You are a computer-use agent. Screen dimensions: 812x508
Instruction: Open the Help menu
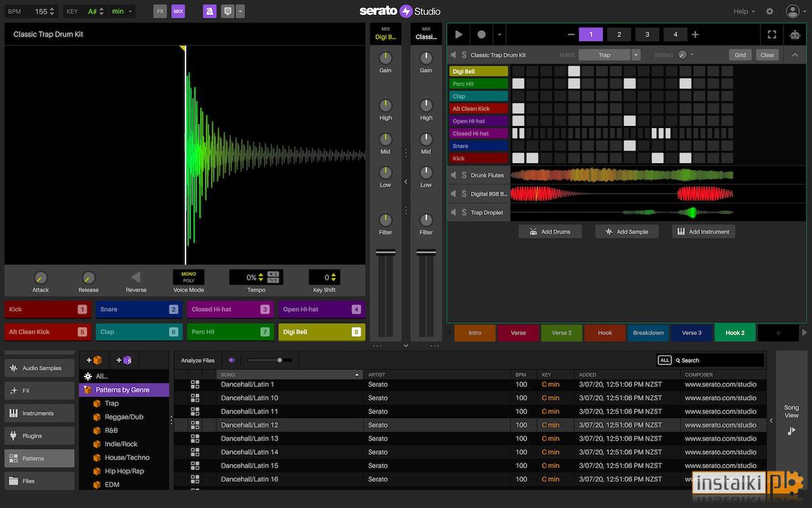point(744,12)
